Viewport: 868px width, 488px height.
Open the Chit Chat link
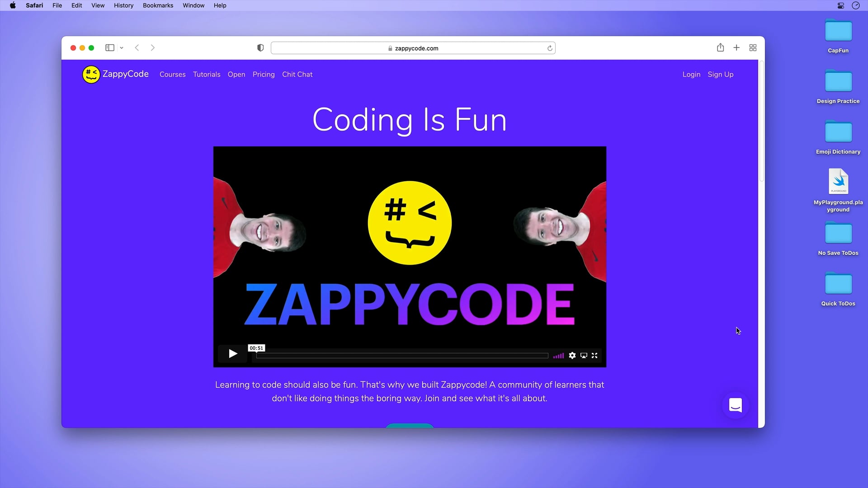(297, 75)
